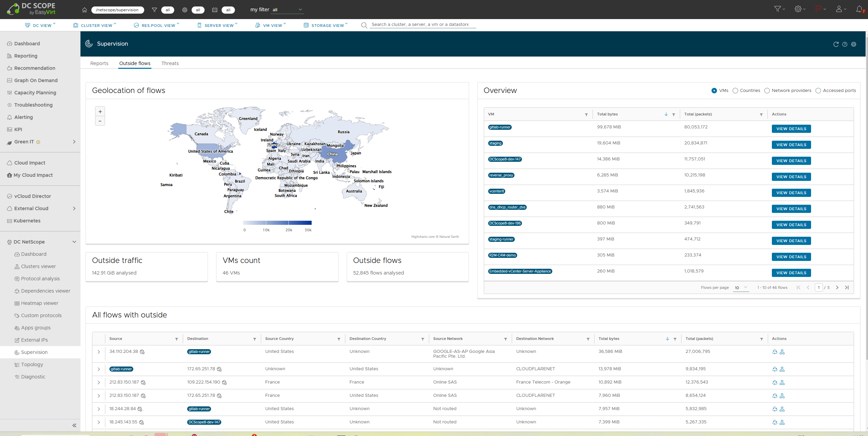Viewport: 868px width, 436px height.
Task: Open the Reports tab
Action: (x=99, y=63)
